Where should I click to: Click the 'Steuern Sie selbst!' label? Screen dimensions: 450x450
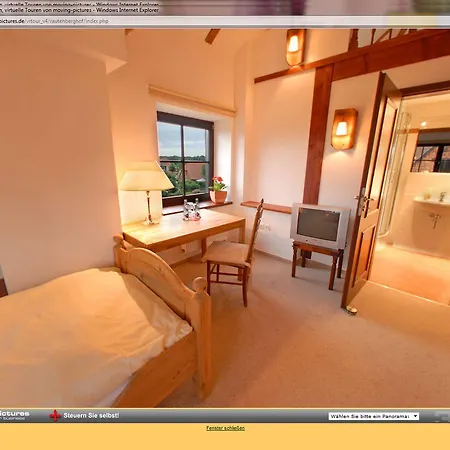point(91,416)
